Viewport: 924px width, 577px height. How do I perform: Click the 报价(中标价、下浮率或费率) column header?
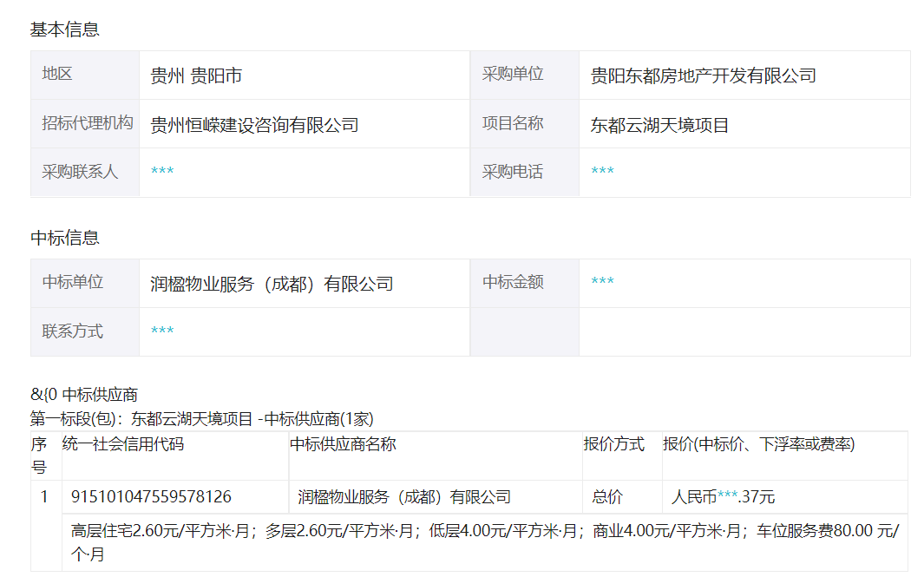click(x=758, y=443)
